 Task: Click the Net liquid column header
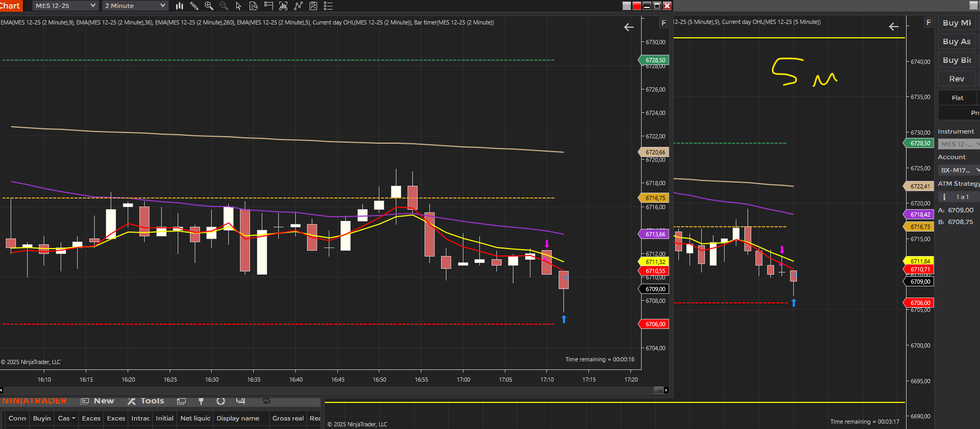point(195,418)
